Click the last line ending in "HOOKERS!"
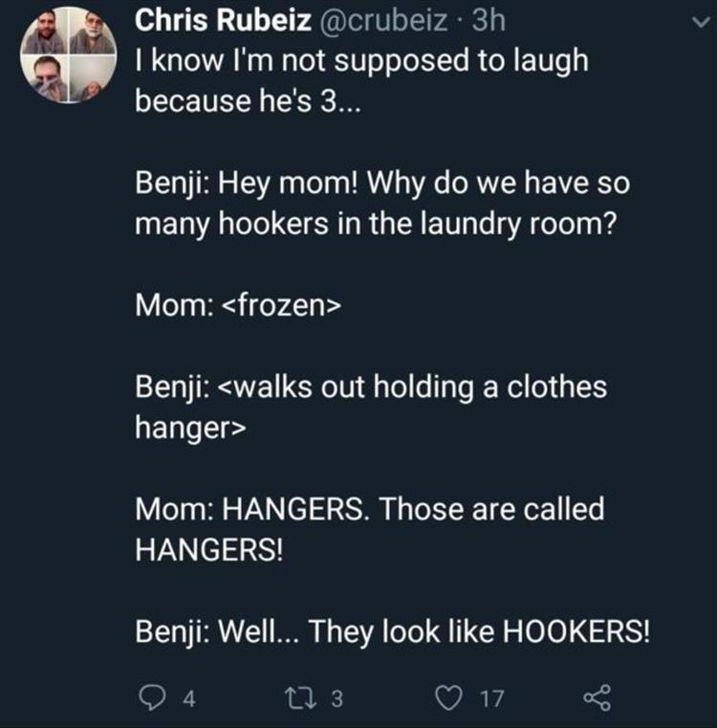 point(392,632)
